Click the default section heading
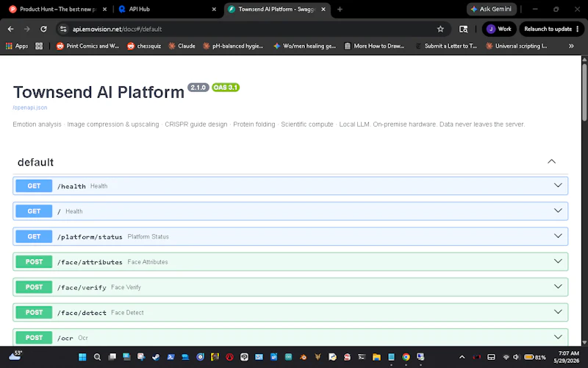The width and height of the screenshot is (588, 368). [35, 162]
